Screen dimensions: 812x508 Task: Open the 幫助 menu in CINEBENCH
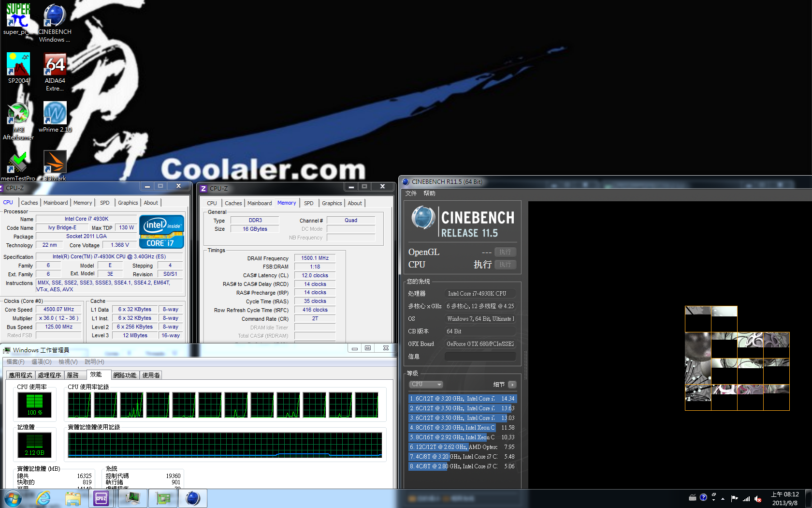pos(429,194)
